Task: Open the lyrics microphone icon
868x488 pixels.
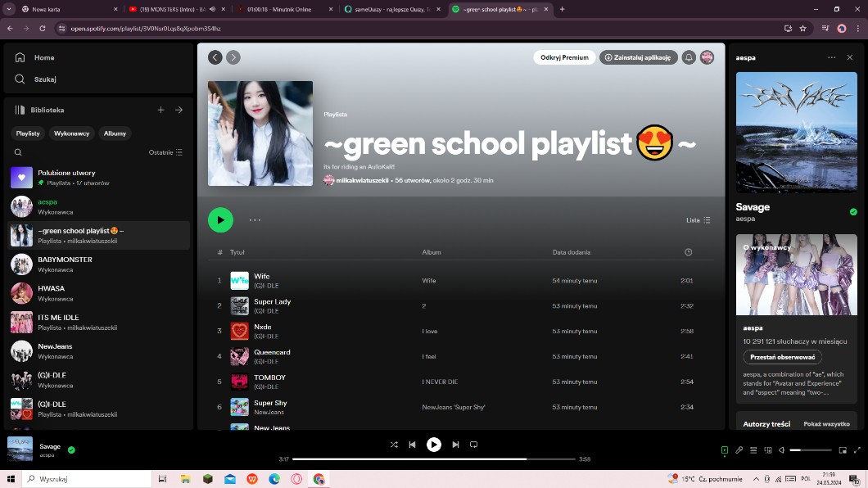Action: (x=739, y=450)
